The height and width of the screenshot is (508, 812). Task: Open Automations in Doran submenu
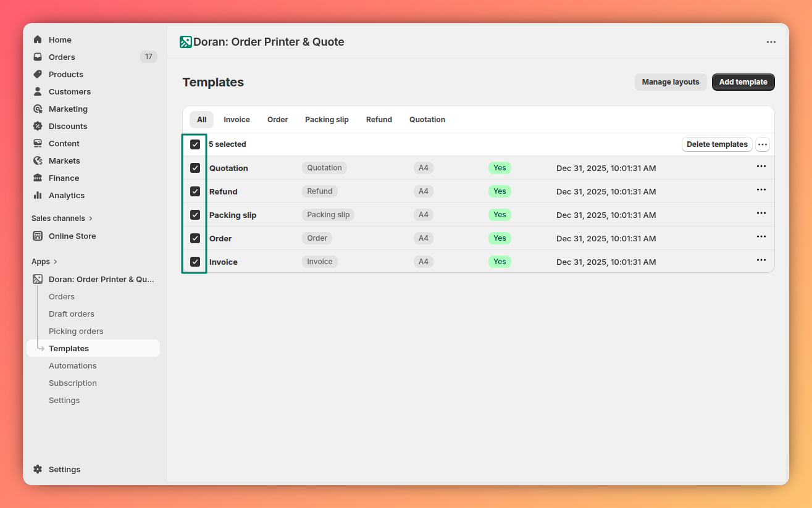pos(73,365)
